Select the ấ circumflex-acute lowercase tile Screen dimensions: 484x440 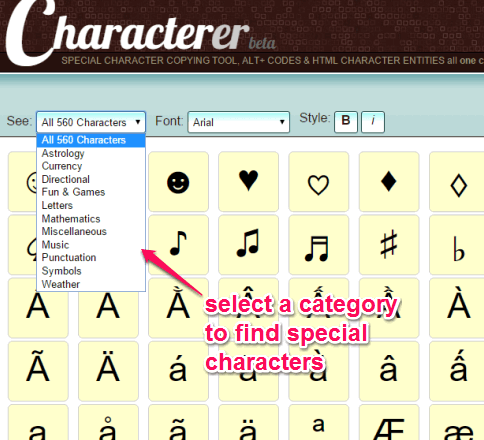(458, 371)
